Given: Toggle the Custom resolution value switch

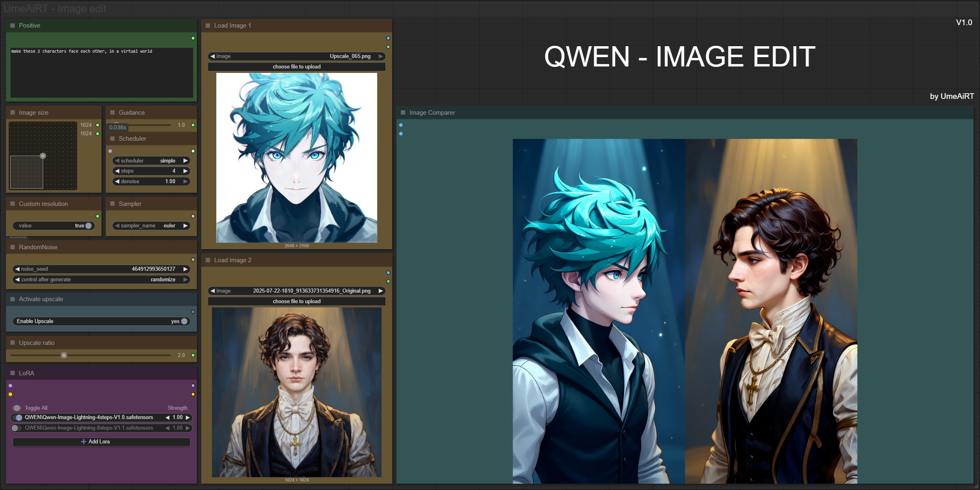Looking at the screenshot, I should 89,226.
